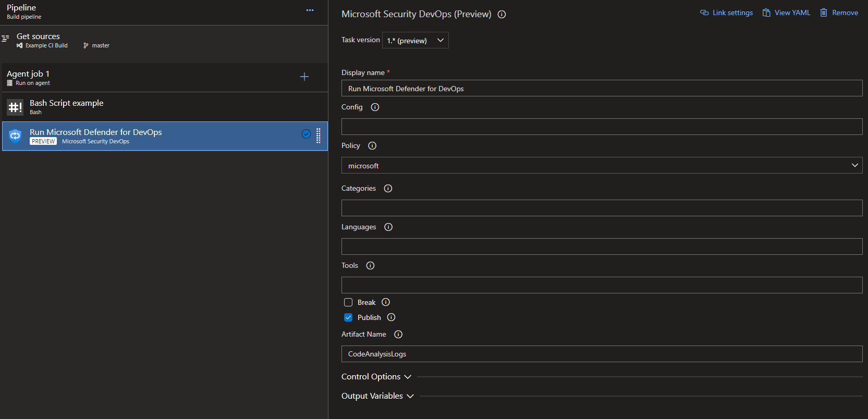Screen dimensions: 868x419
Task: Show the Break option info tooltip
Action: coord(386,302)
